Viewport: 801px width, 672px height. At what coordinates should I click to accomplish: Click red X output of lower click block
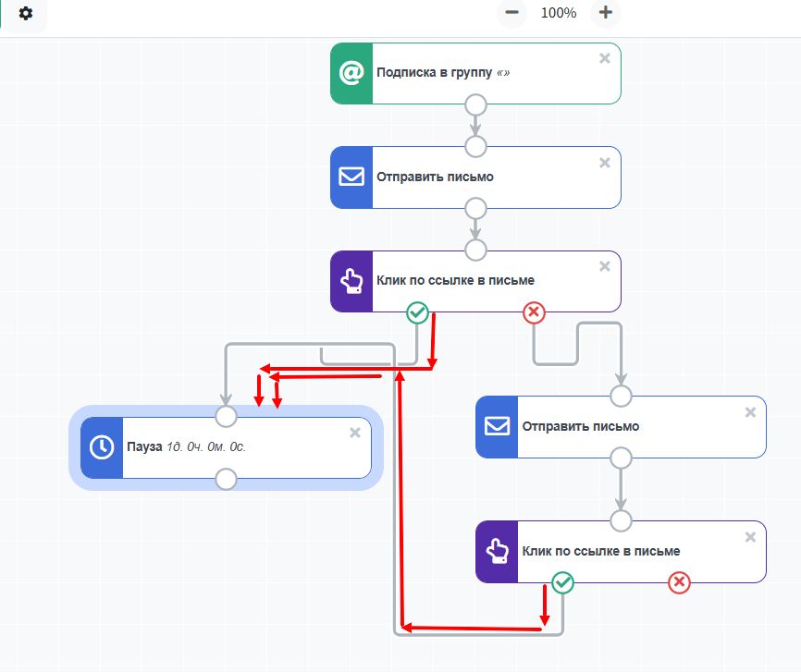(x=679, y=582)
